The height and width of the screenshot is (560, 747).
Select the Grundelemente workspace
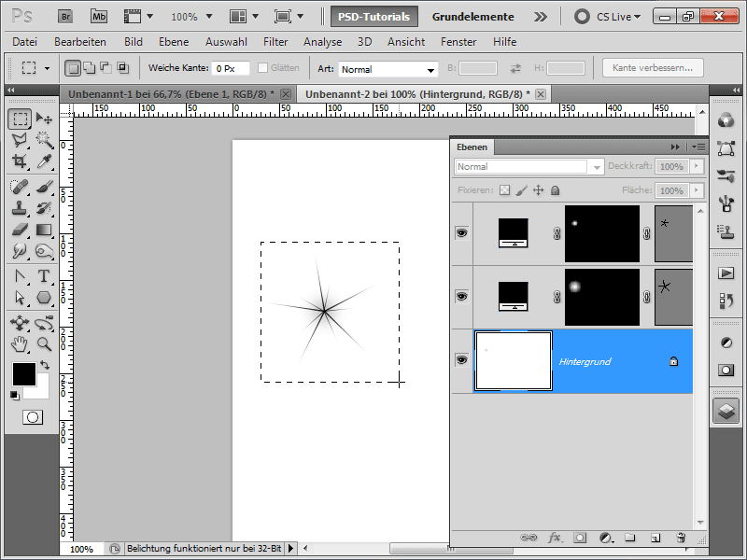pyautogui.click(x=473, y=17)
